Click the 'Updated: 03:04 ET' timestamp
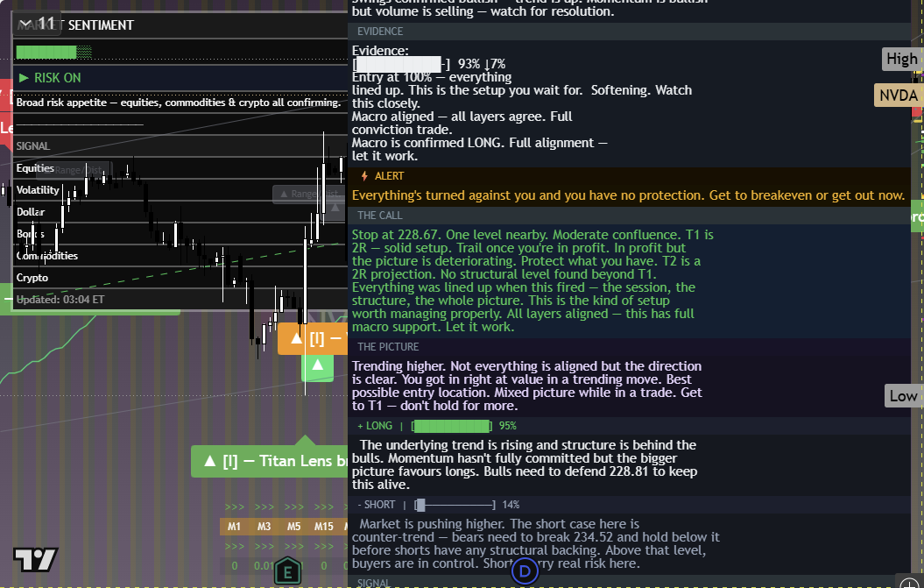The width and height of the screenshot is (924, 588). pyautogui.click(x=60, y=300)
